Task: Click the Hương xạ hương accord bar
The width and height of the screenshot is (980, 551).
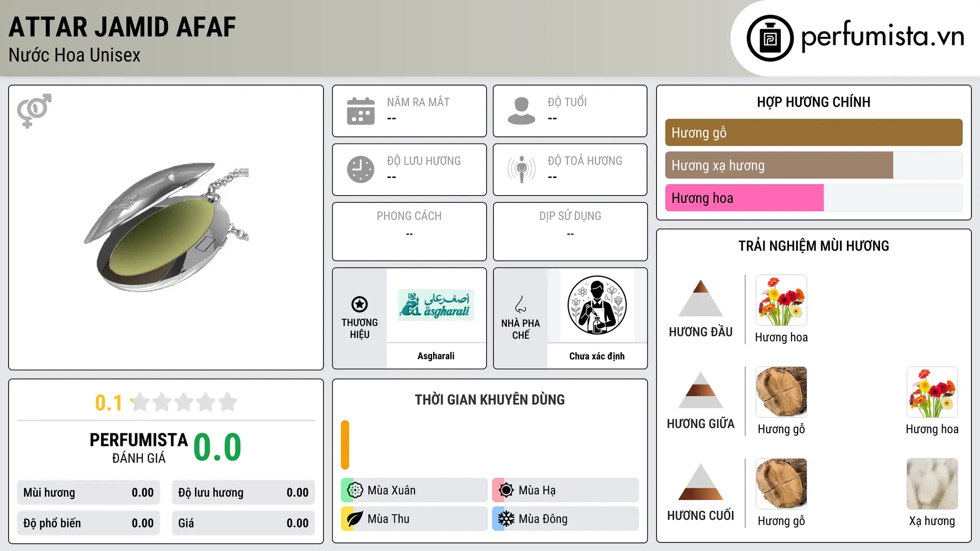Action: pos(779,165)
